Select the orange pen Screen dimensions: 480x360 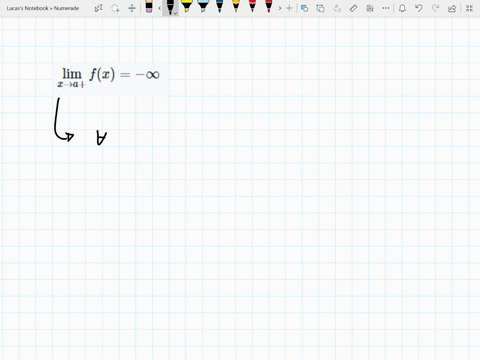tap(236, 6)
